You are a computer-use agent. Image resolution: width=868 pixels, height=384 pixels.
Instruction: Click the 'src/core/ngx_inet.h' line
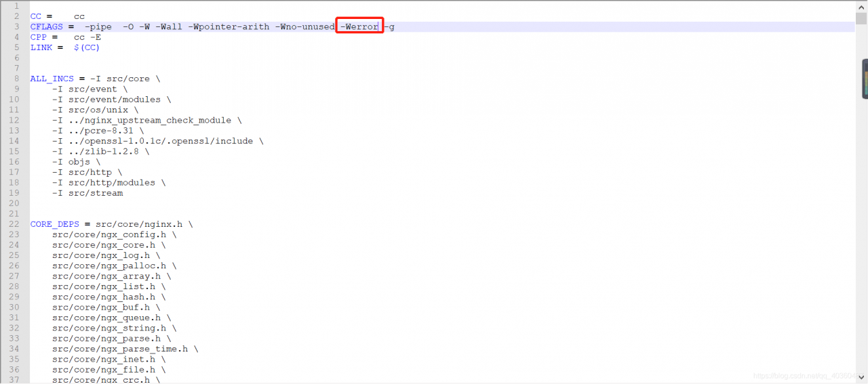(x=108, y=360)
